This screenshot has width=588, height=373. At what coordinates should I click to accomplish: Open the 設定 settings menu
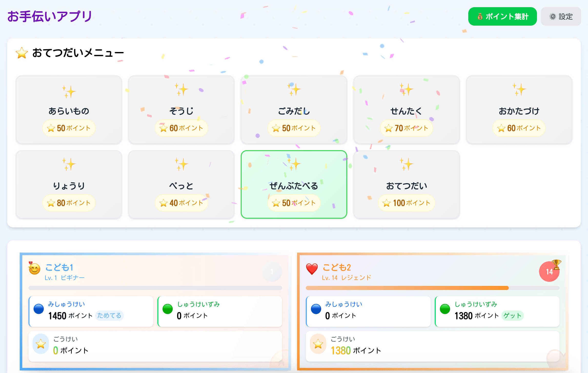point(561,16)
